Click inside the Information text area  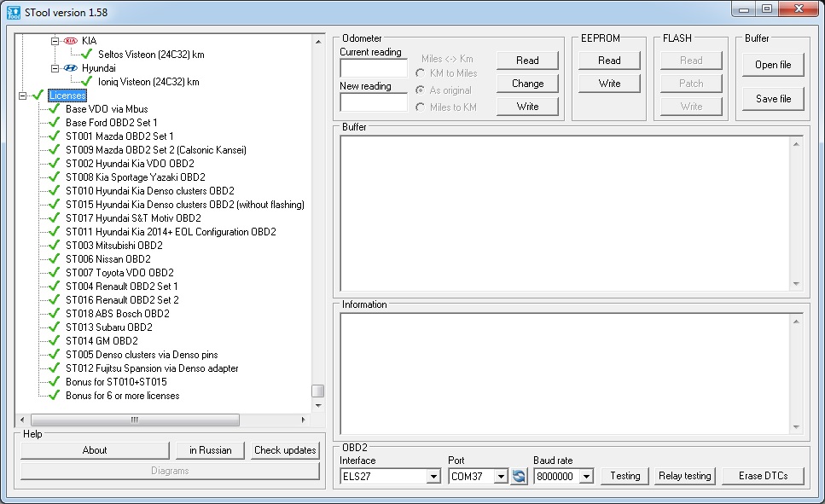pos(565,374)
